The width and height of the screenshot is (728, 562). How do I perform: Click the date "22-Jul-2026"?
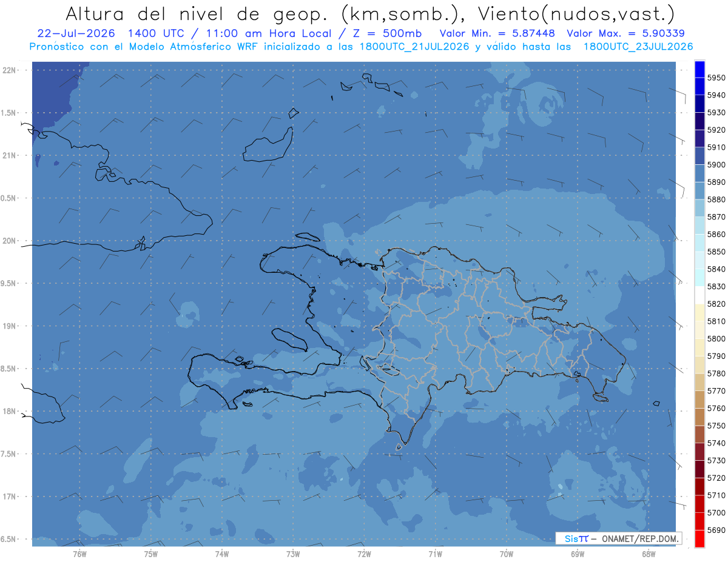(76, 34)
